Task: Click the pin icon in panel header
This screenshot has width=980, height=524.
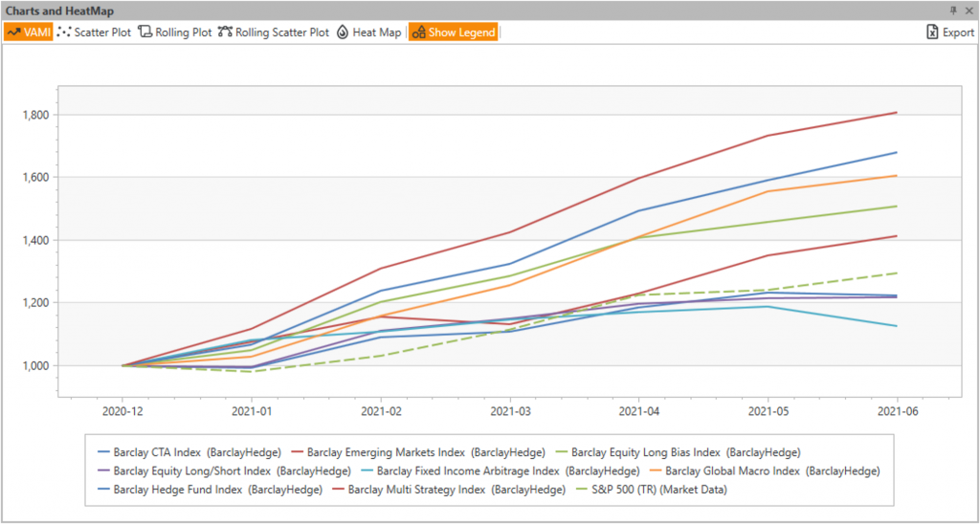Action: click(x=953, y=10)
